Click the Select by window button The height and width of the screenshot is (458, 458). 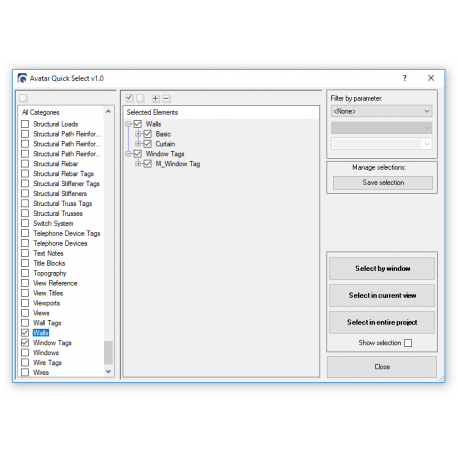click(x=382, y=268)
